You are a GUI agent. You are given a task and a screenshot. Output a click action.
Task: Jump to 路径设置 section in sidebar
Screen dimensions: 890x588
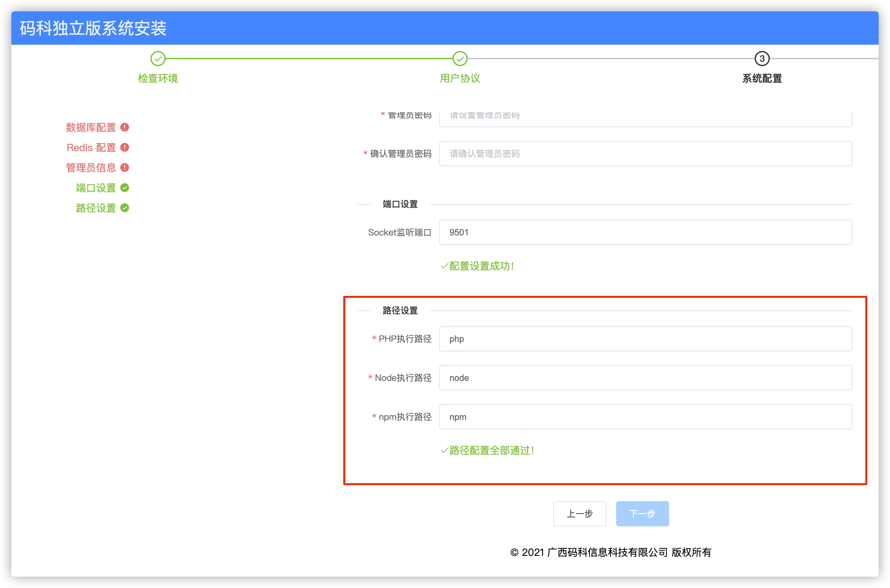(96, 208)
